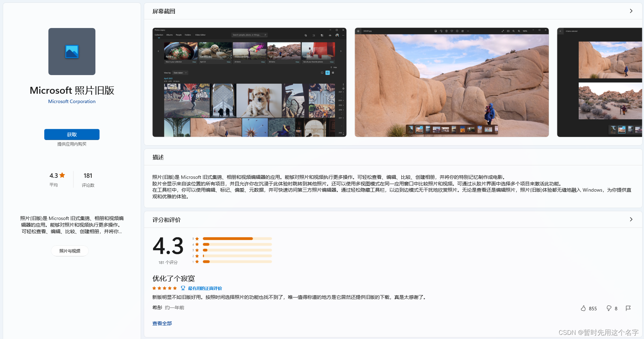This screenshot has height=339, width=644.
Task: Click the 获取 button to get the app
Action: tap(72, 135)
